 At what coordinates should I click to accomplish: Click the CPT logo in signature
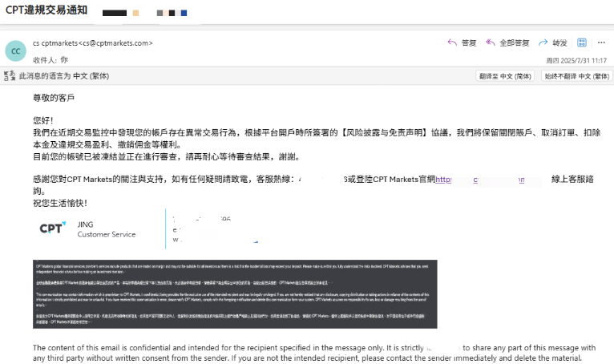point(52,228)
